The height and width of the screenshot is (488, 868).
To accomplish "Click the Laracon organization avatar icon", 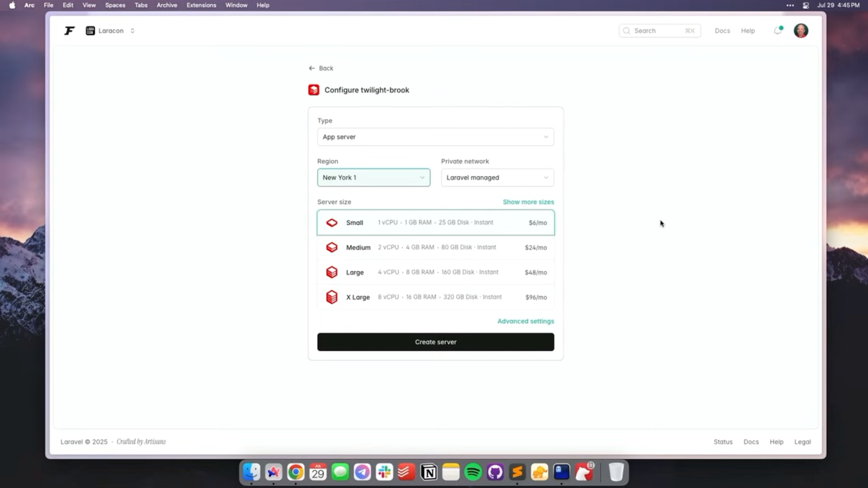I will coord(90,31).
